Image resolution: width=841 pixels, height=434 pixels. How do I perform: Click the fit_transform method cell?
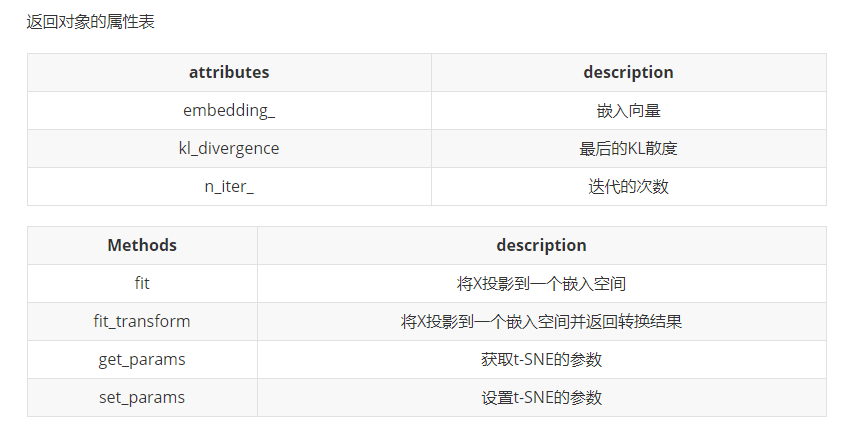pos(142,322)
